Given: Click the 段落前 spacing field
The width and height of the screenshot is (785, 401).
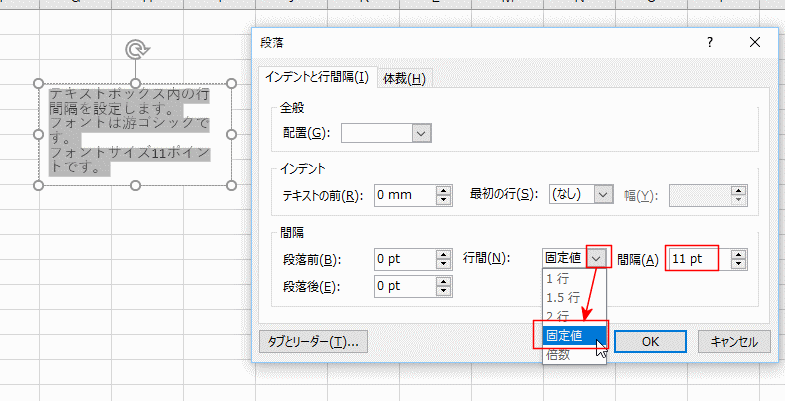Looking at the screenshot, I should (405, 259).
